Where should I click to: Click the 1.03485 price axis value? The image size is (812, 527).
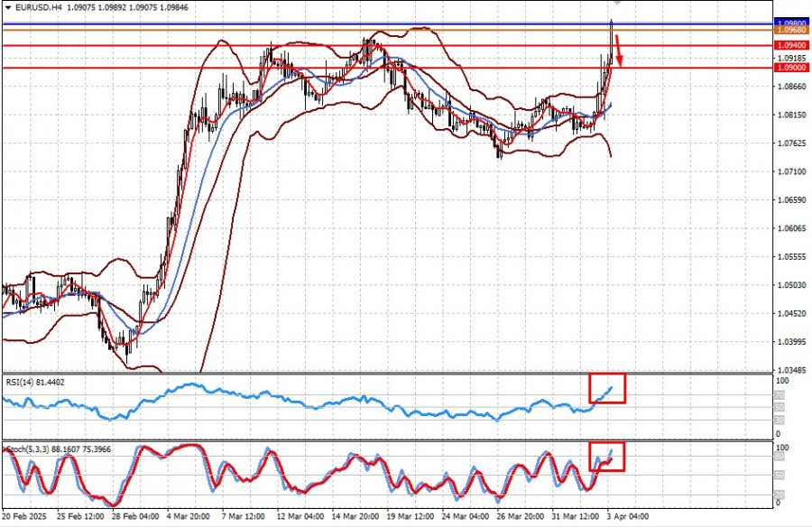coord(792,370)
